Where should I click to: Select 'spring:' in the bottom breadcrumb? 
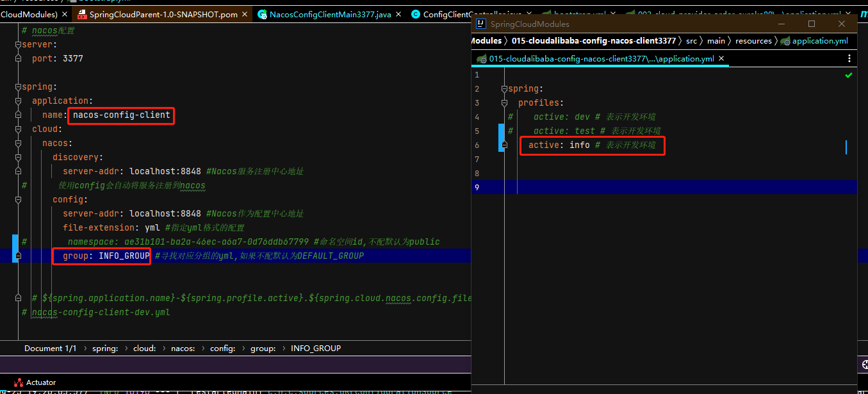coord(104,349)
